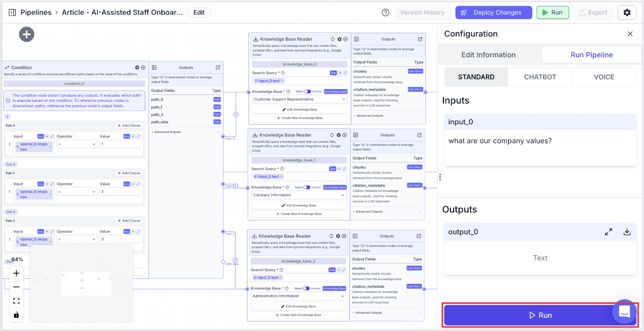The height and width of the screenshot is (331, 644).
Task: Click the large Run button in Configuration
Action: tap(540, 315)
